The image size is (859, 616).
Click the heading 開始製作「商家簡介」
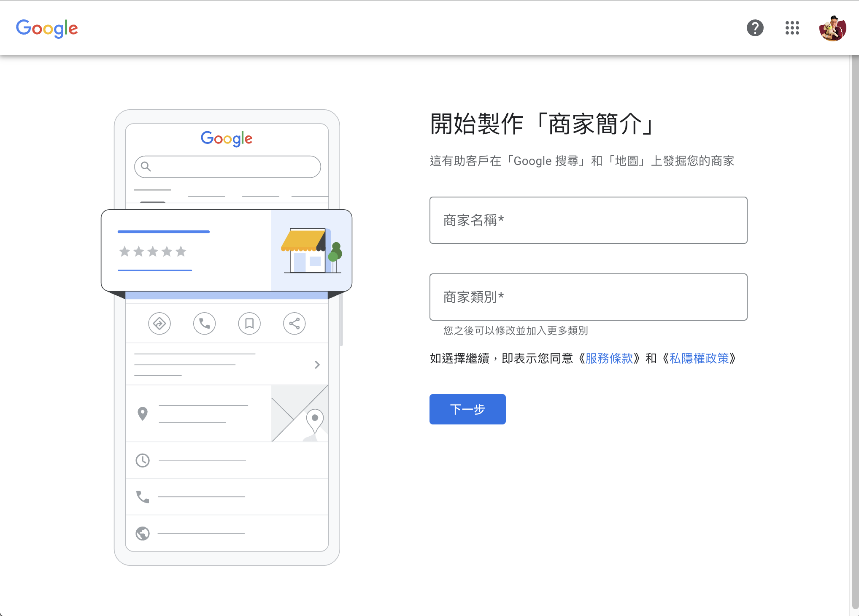tap(543, 124)
